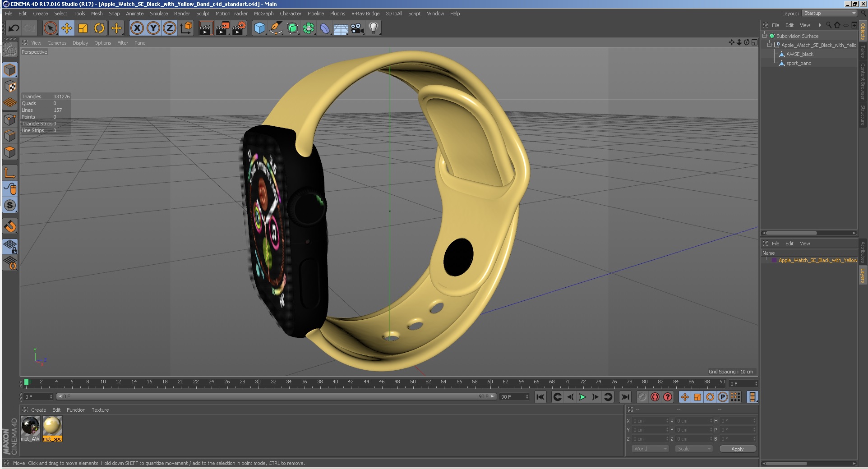The height and width of the screenshot is (469, 868).
Task: Enable Edges mode
Action: (x=10, y=136)
